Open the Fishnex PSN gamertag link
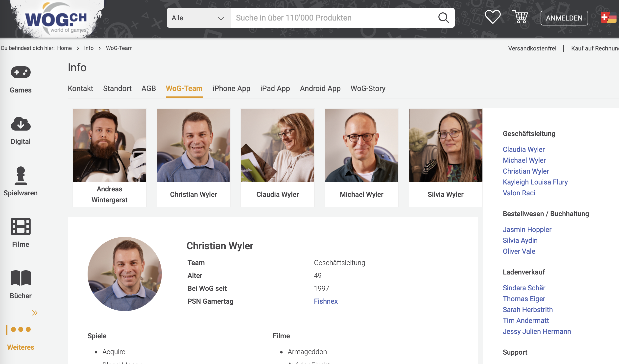Screen dimensions: 619x364 click(326, 301)
